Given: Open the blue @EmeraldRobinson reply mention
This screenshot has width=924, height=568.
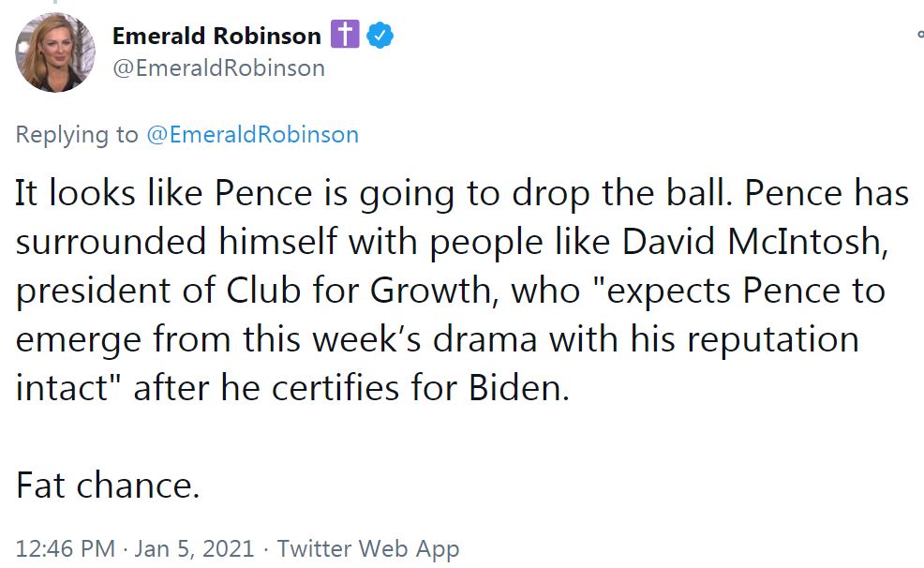Looking at the screenshot, I should click(x=252, y=134).
